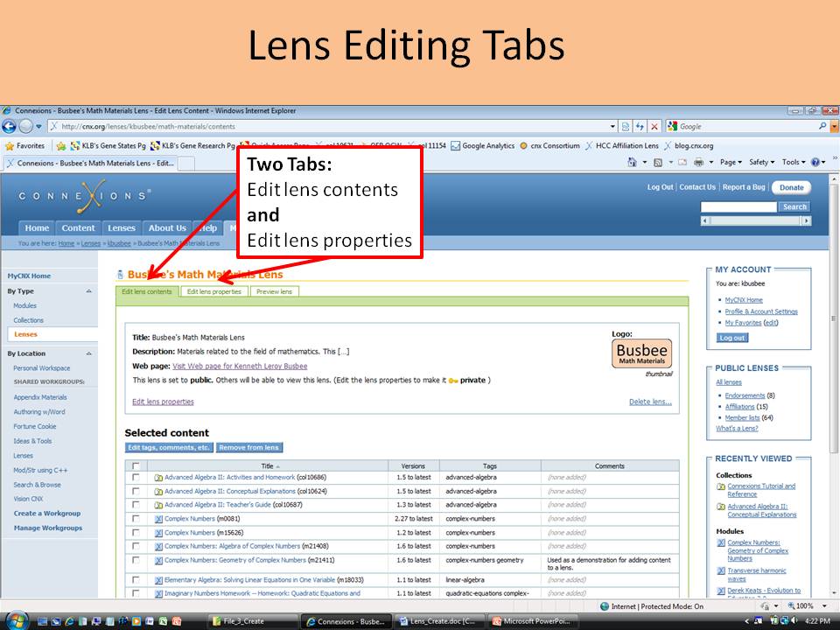Open the Page dropdown menu
840x630 pixels.
[729, 164]
